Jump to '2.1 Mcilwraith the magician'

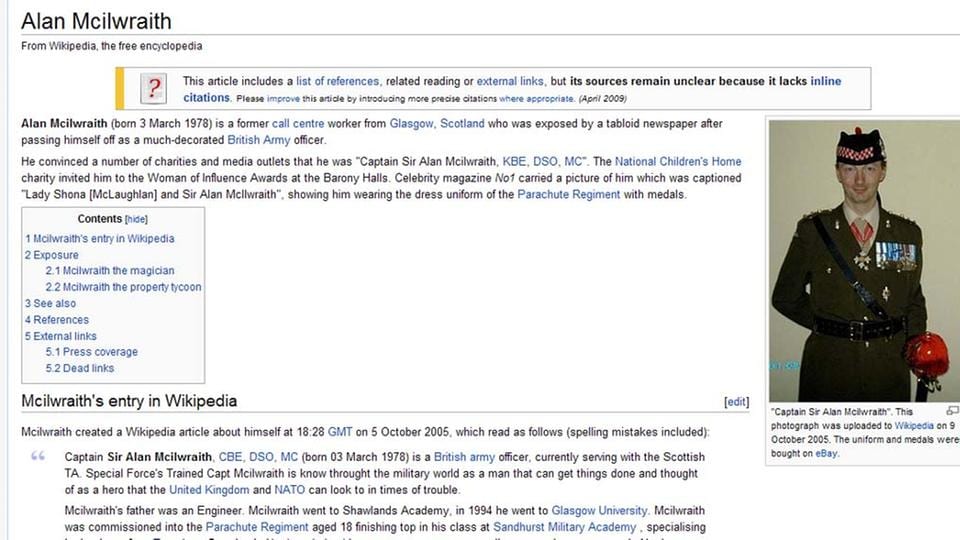110,271
